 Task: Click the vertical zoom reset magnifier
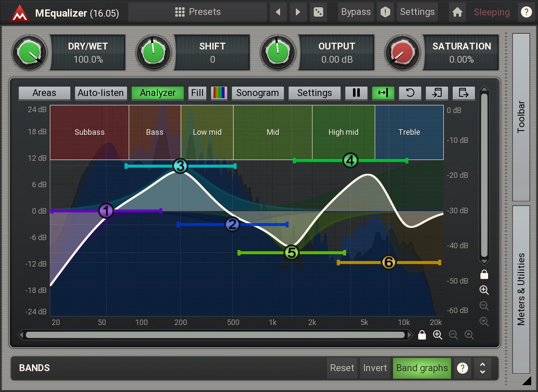tap(484, 322)
